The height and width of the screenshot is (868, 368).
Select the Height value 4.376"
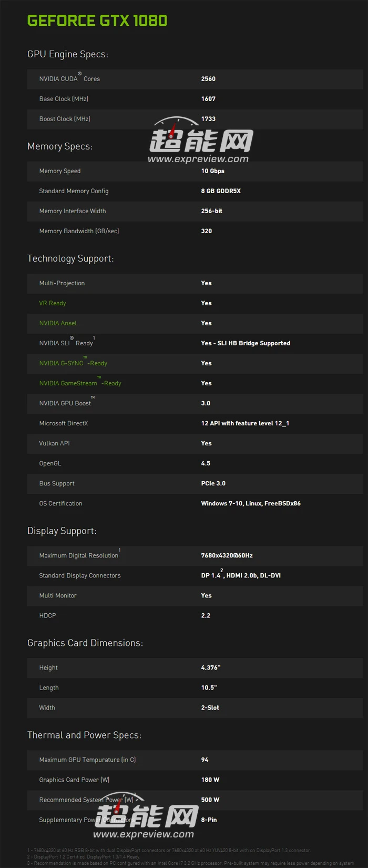(211, 667)
